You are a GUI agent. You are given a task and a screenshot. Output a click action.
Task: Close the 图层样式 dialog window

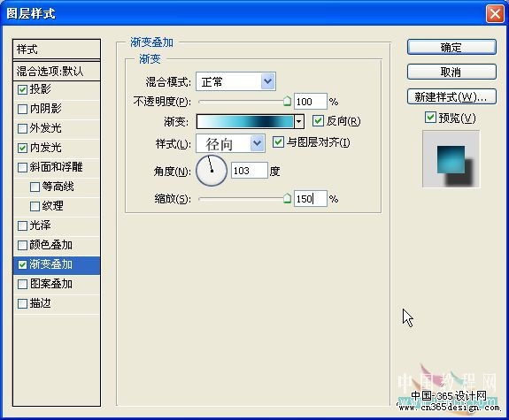[495, 14]
